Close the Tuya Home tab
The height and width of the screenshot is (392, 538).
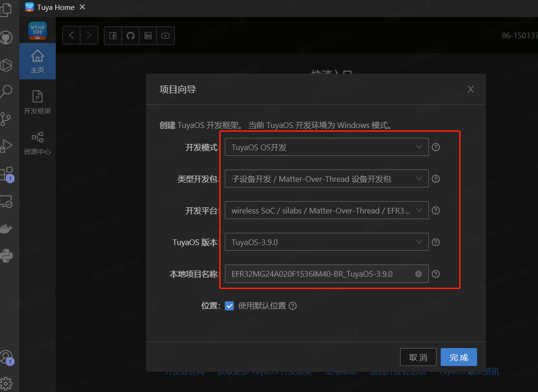point(82,7)
